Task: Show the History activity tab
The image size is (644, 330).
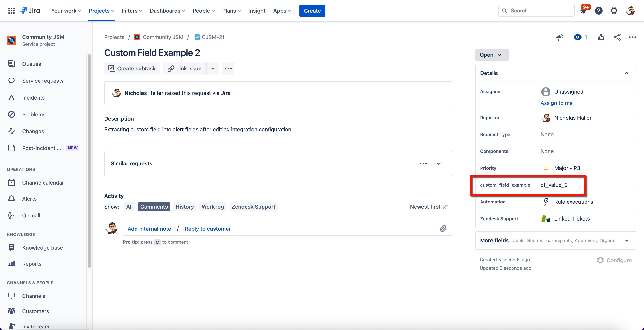Action: tap(185, 207)
